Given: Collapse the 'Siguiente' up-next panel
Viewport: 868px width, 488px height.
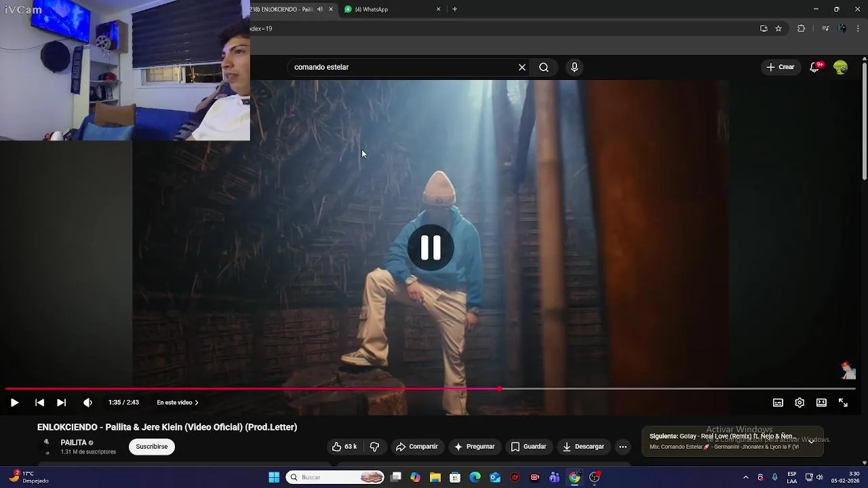Looking at the screenshot, I should (811, 441).
